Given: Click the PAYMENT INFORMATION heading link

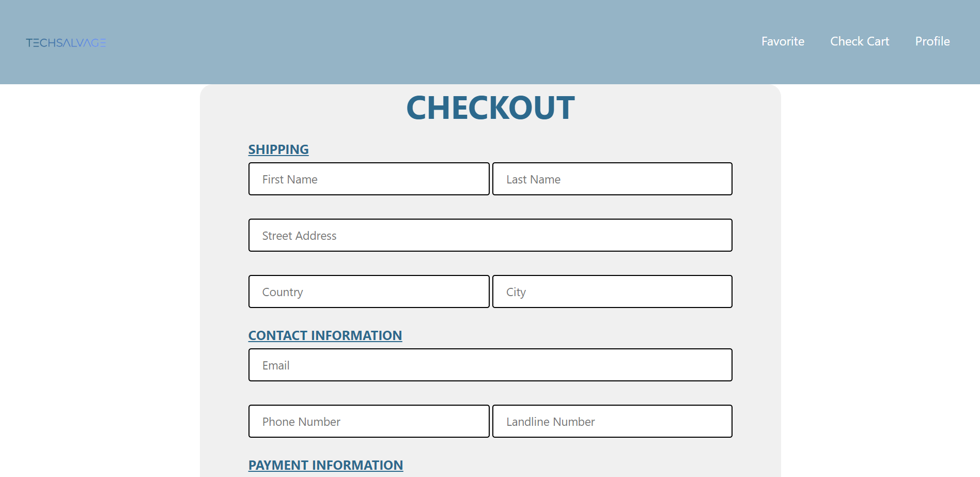Looking at the screenshot, I should click(325, 465).
